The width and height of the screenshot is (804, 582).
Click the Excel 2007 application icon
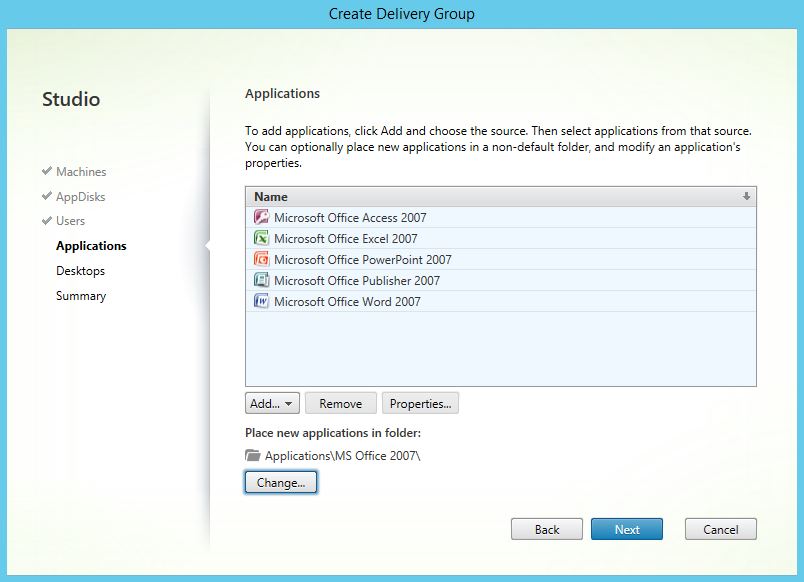point(261,239)
